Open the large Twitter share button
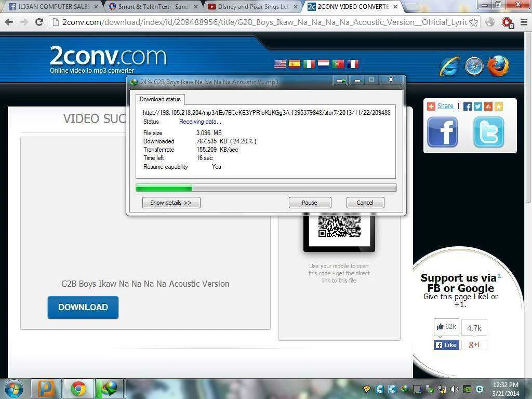The height and width of the screenshot is (399, 532). pyautogui.click(x=488, y=132)
